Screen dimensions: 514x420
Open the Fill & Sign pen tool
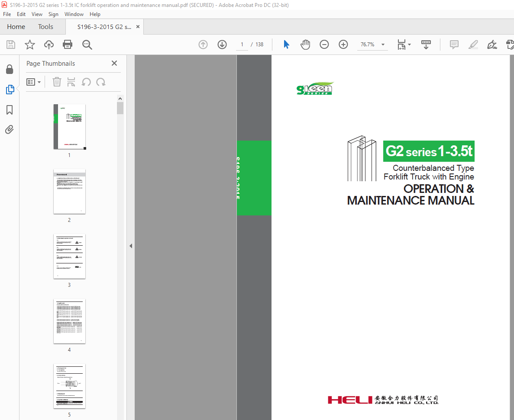click(x=492, y=45)
